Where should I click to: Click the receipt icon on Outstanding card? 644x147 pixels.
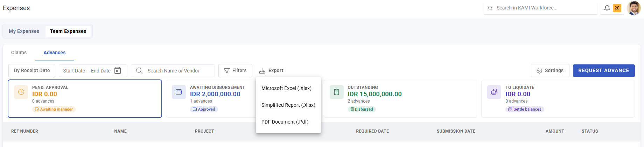tap(337, 92)
